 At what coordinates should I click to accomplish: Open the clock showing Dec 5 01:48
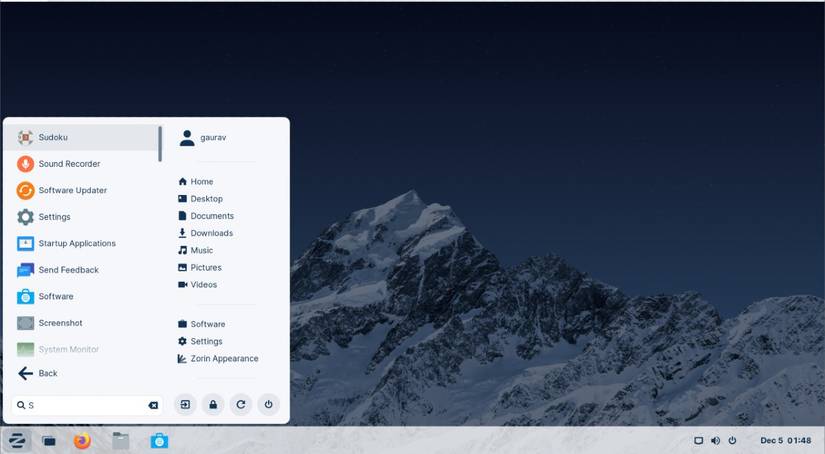[786, 440]
